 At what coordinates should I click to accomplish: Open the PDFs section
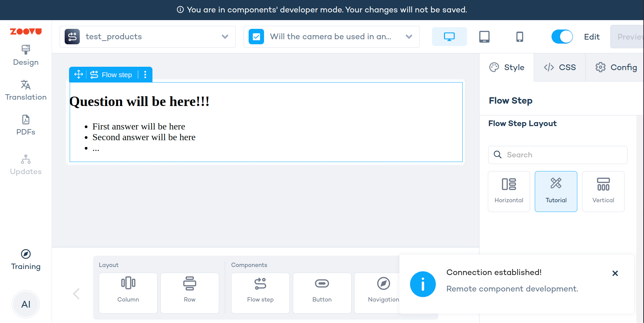[26, 125]
